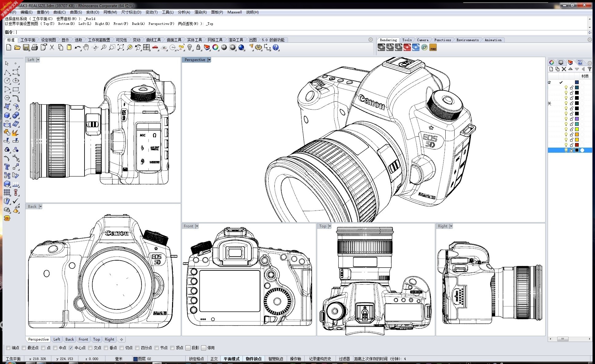
Task: Toggle the 停用 checkbox
Action: click(x=204, y=348)
